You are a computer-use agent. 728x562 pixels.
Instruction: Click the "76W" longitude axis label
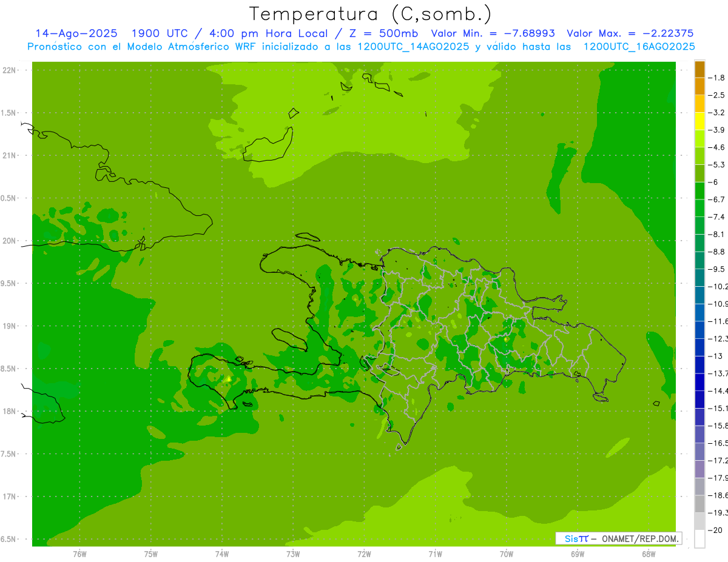(x=79, y=555)
